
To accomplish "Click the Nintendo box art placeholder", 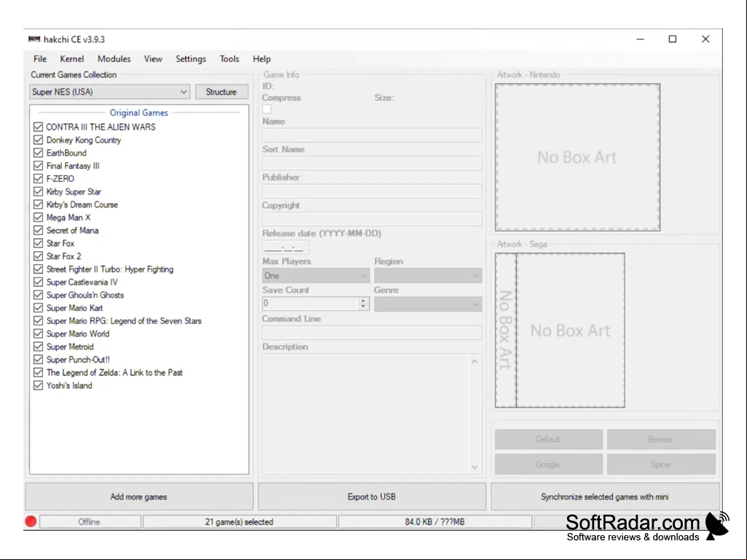I will 577,157.
